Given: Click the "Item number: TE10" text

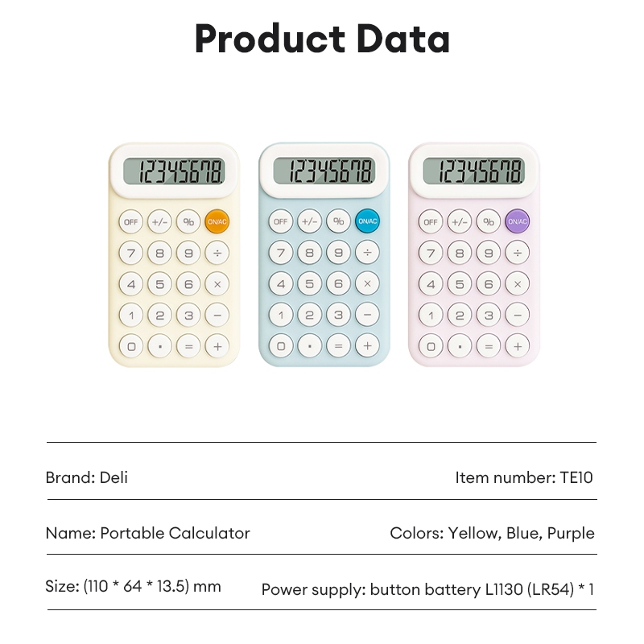Looking at the screenshot, I should [523, 477].
